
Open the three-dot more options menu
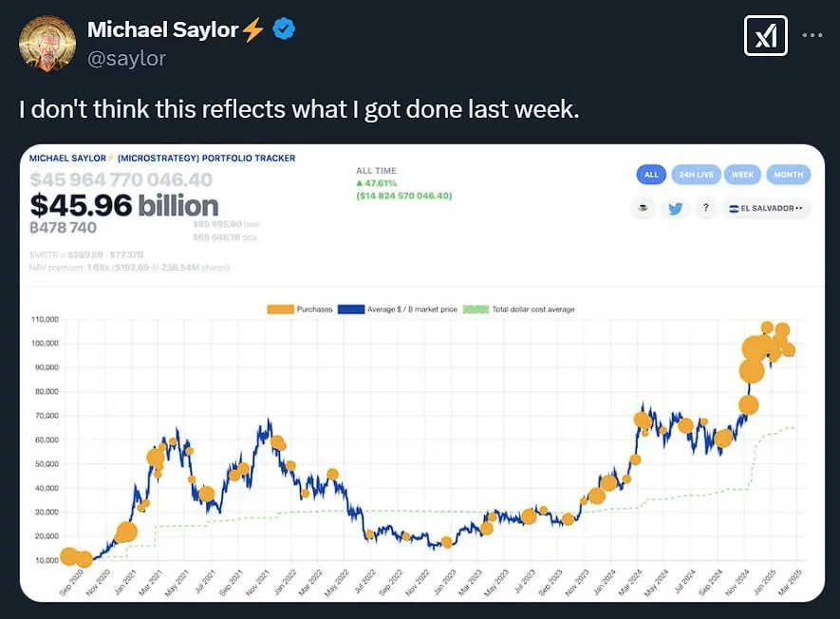pos(812,35)
